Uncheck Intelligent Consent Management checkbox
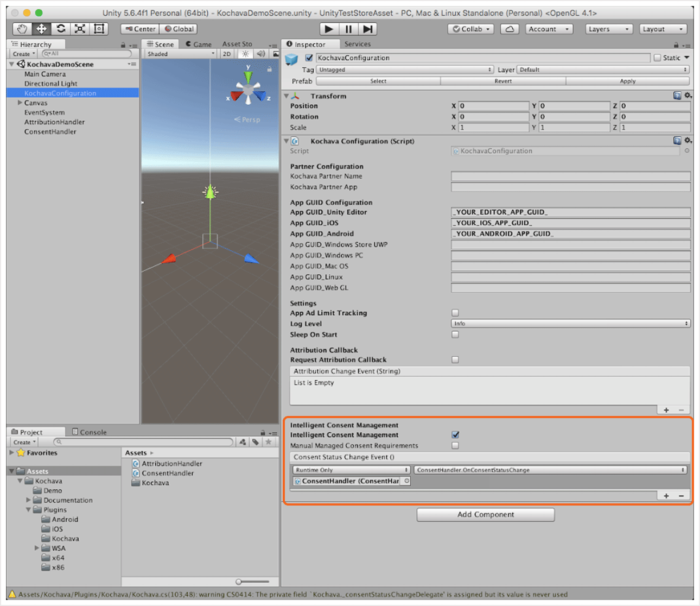This screenshot has width=700, height=606. click(x=455, y=434)
